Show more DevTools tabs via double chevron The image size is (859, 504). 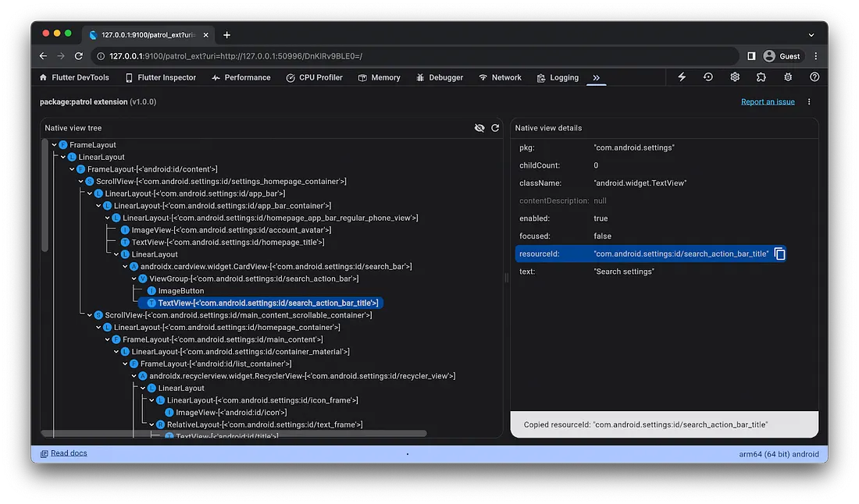(x=596, y=78)
